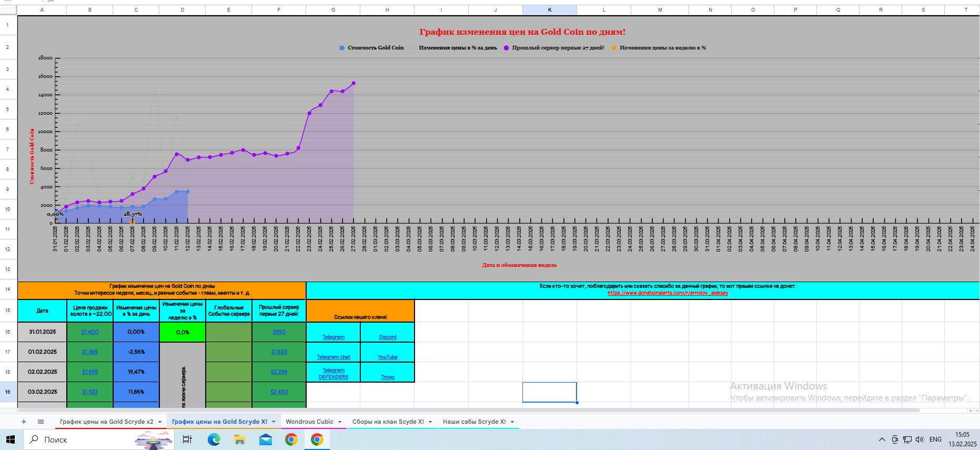Switch to Наши сабы Scryde X! tab
Screen dimensions: 980x450
(x=474, y=422)
